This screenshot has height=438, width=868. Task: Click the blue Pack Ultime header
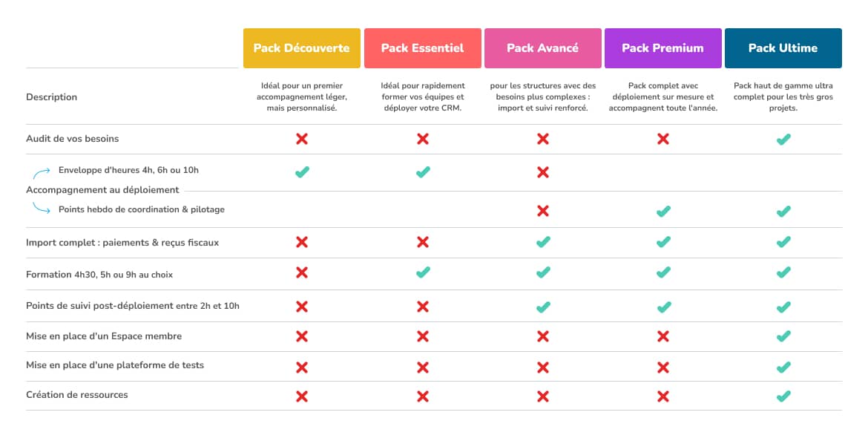pyautogui.click(x=783, y=48)
